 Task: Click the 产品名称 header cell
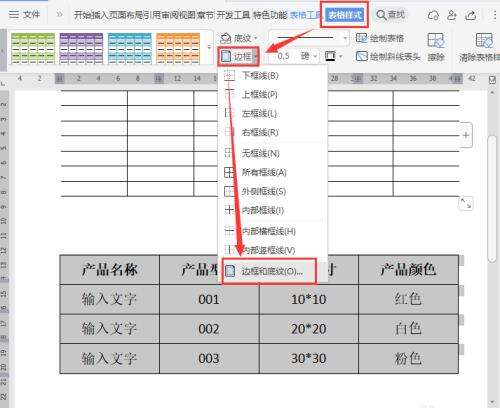109,270
